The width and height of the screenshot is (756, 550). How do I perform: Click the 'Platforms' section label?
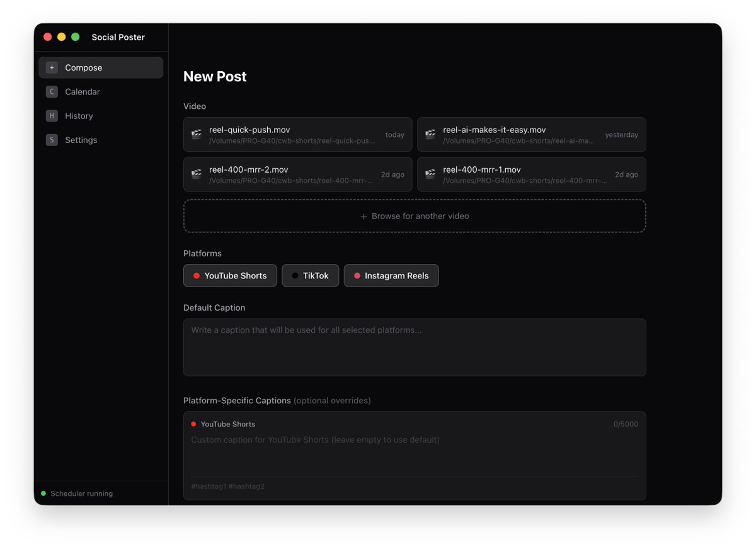click(202, 253)
